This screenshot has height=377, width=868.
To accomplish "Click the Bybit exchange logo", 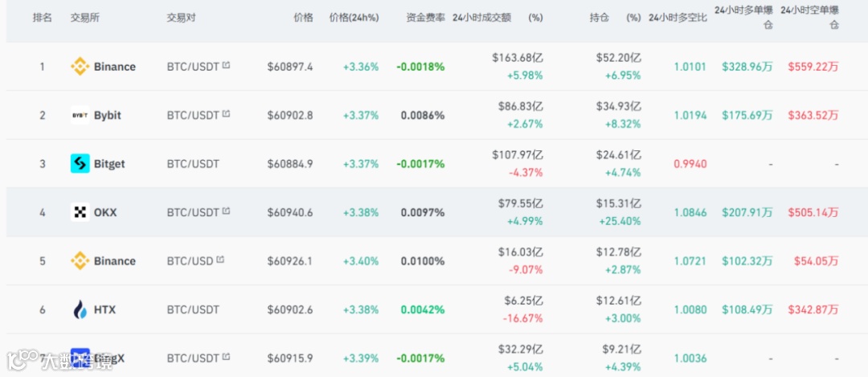I will pyautogui.click(x=80, y=115).
